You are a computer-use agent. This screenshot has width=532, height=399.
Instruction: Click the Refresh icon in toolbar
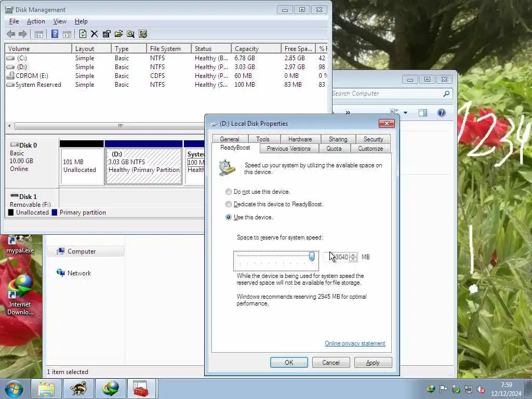click(83, 34)
